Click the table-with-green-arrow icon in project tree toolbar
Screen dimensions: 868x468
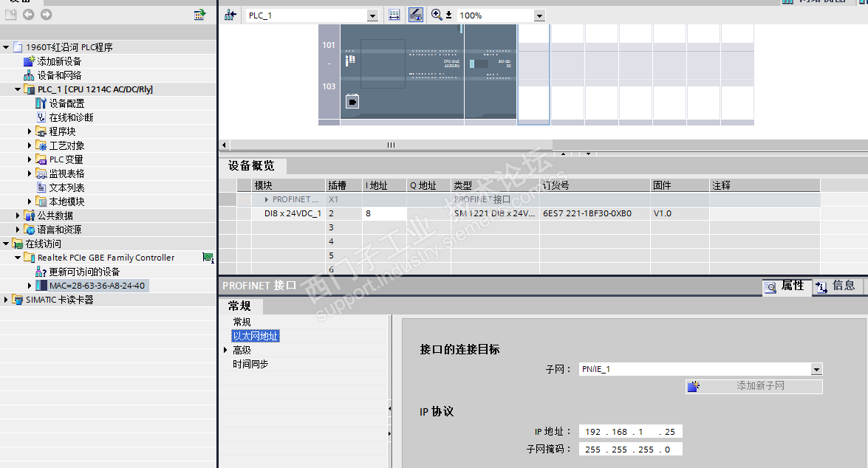click(200, 15)
